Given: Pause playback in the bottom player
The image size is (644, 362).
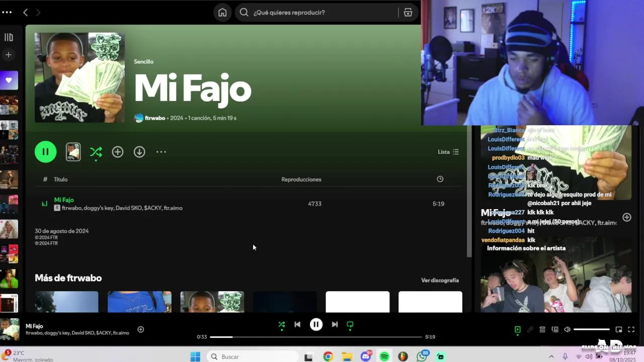Looking at the screenshot, I should 316,325.
